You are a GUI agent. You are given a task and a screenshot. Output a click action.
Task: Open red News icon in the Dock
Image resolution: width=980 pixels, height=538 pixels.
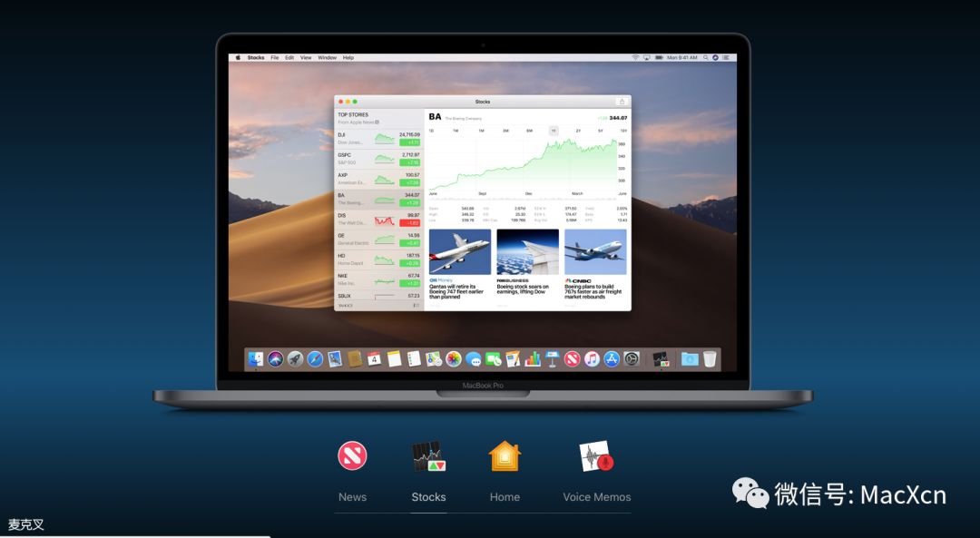(572, 358)
